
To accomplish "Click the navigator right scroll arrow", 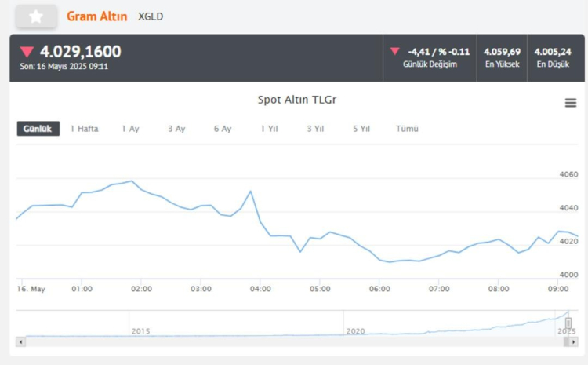I will [572, 342].
